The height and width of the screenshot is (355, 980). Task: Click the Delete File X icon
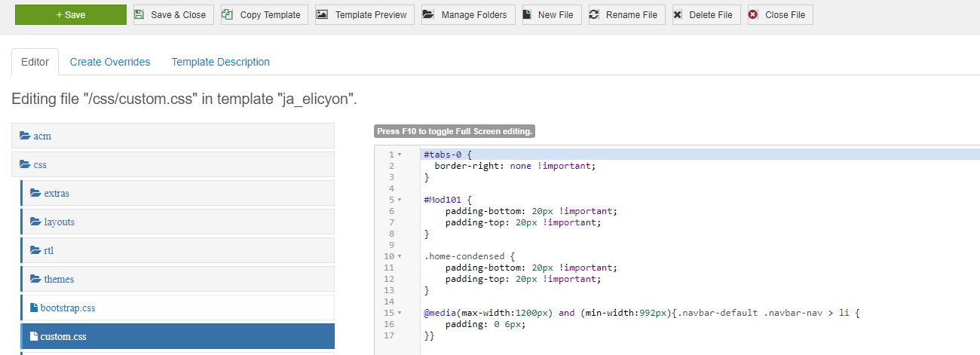tap(678, 15)
